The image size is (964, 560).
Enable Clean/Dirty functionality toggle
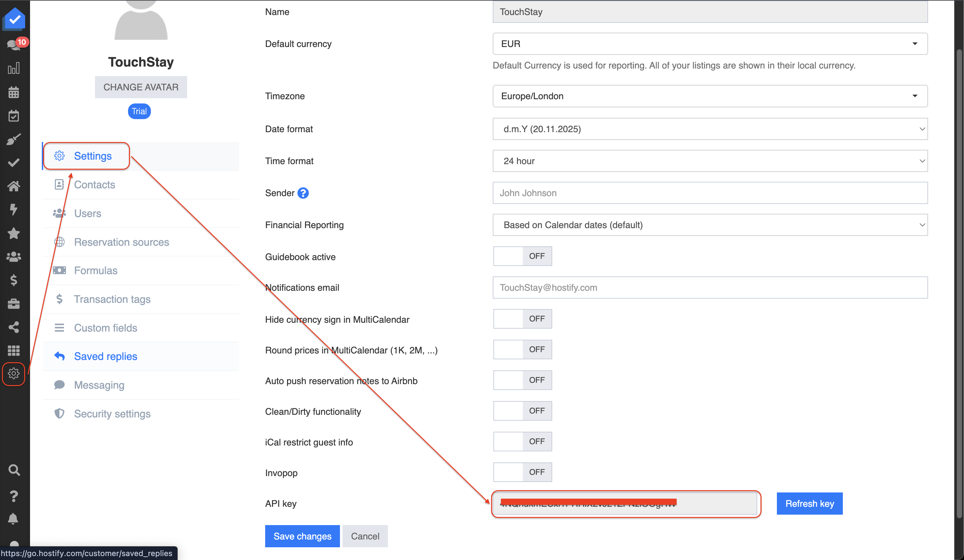pyautogui.click(x=522, y=411)
